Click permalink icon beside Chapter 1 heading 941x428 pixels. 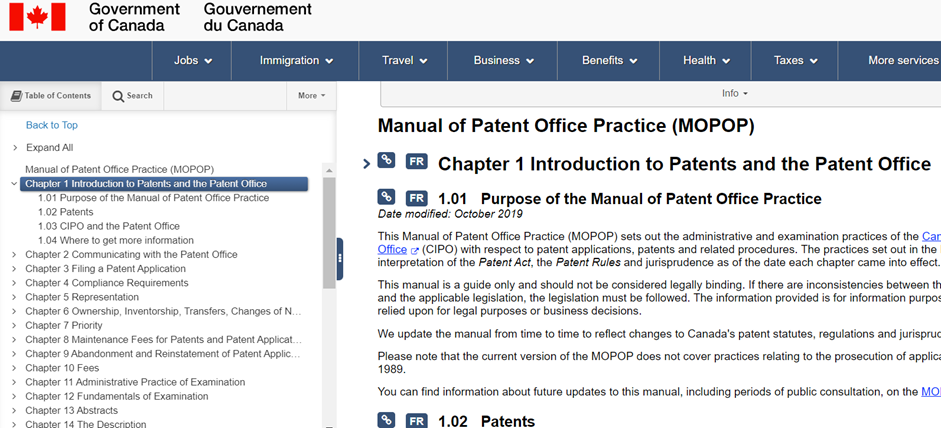coord(386,162)
